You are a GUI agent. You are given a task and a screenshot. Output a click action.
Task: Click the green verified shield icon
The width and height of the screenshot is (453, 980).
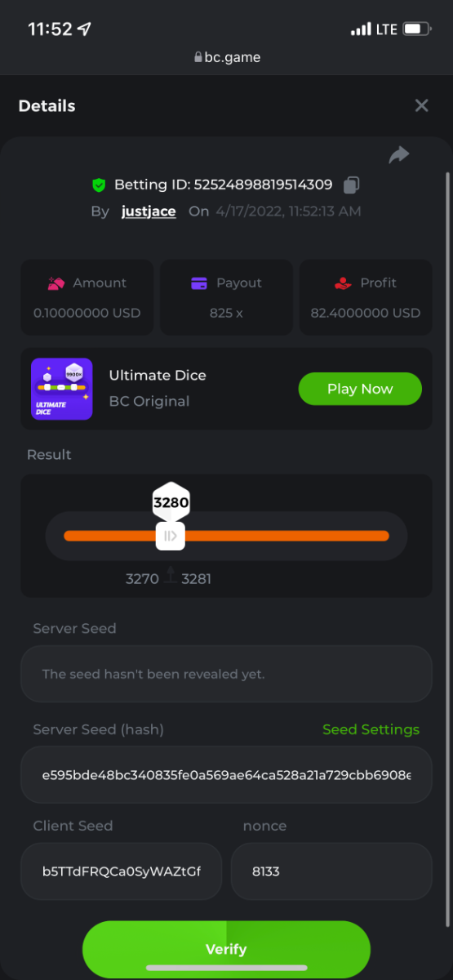click(x=99, y=185)
